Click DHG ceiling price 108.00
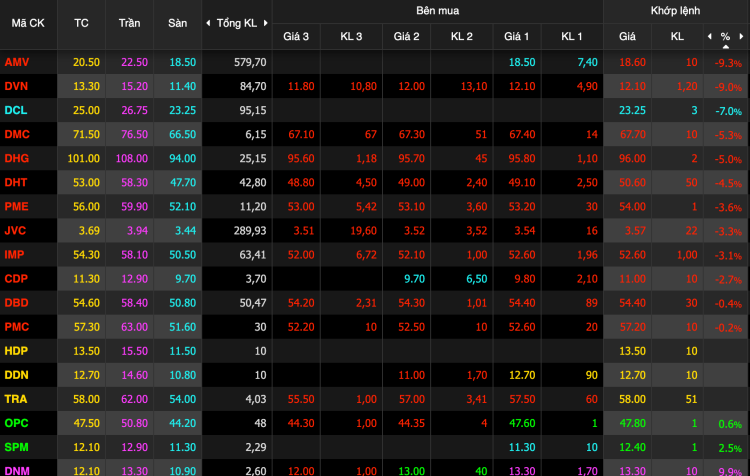 coord(132,158)
